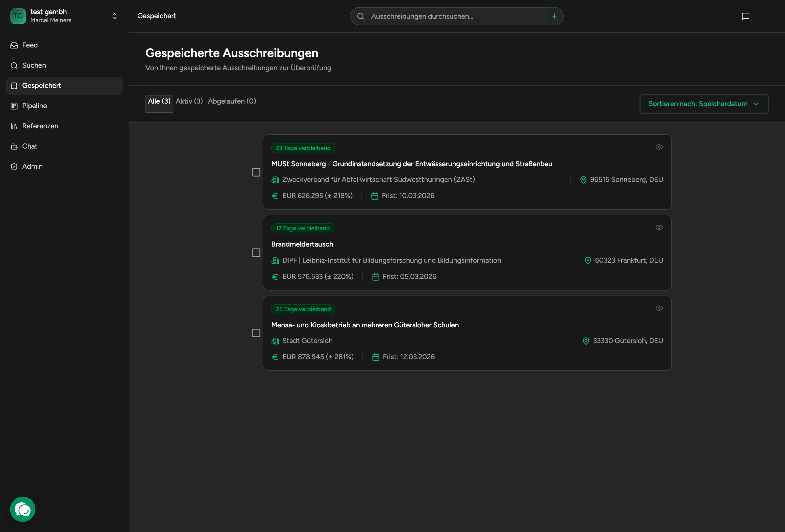The width and height of the screenshot is (785, 532).
Task: Expand the test gembh organization switcher
Action: [114, 16]
